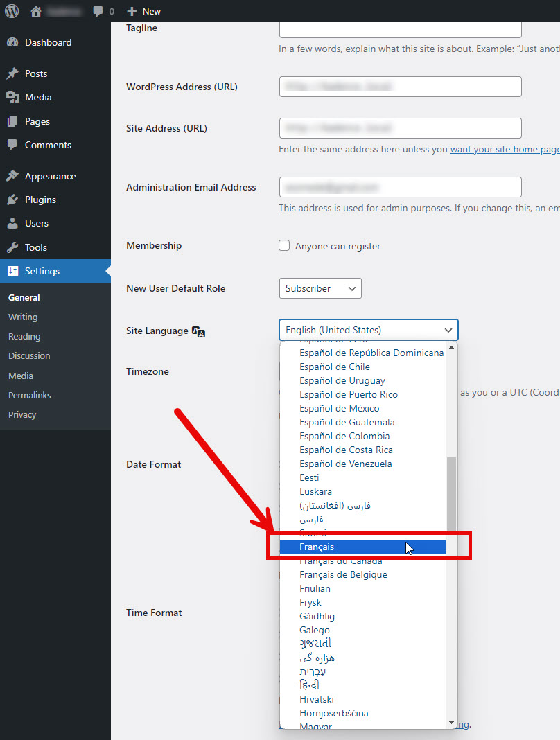
Task: Select Français in the language list
Action: pyautogui.click(x=362, y=547)
